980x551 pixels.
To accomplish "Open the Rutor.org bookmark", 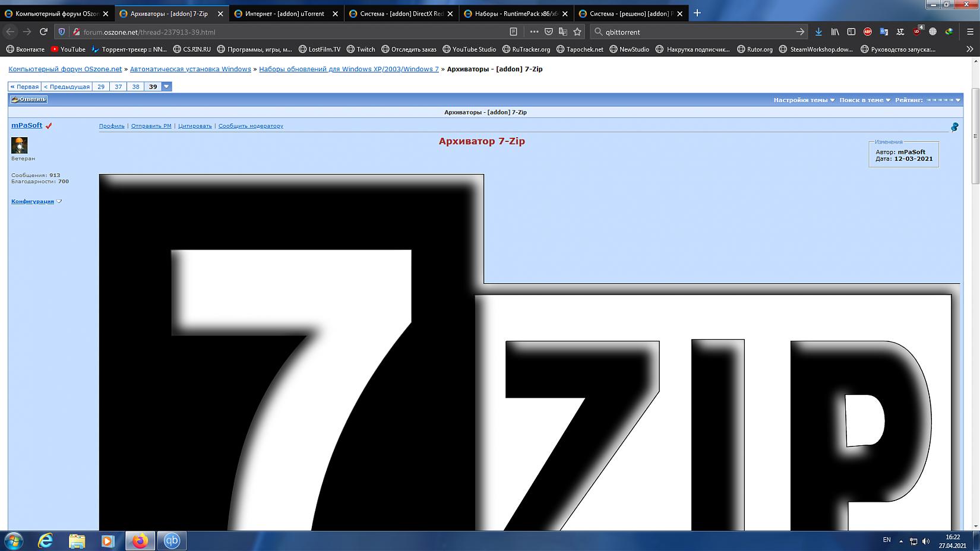I will click(x=755, y=49).
